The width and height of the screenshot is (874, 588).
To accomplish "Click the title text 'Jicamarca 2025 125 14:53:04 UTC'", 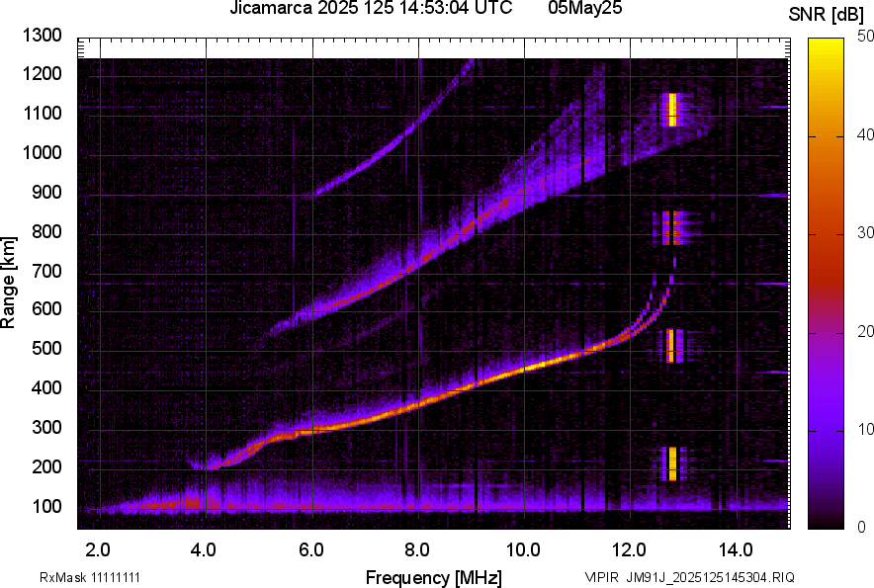I will click(371, 8).
